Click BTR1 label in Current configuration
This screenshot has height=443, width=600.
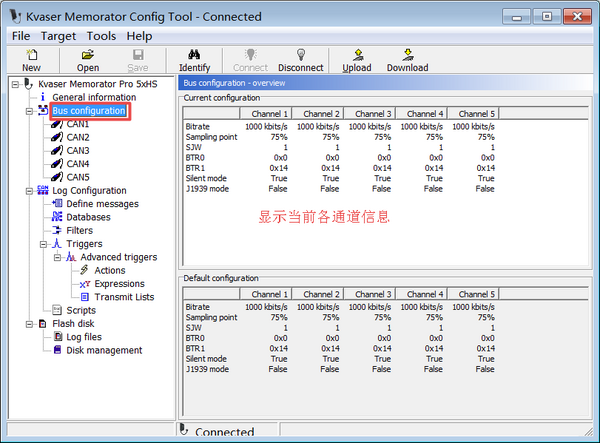pos(195,168)
